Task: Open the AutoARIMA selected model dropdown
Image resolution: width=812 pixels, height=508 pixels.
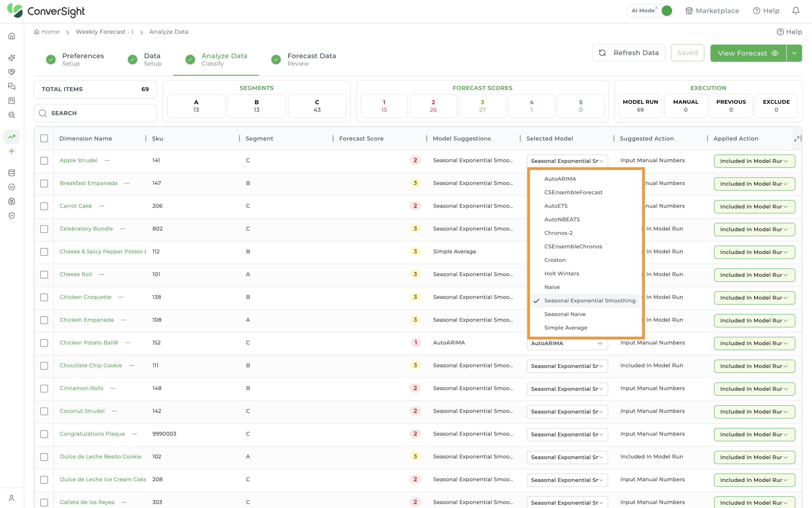Action: [x=567, y=343]
